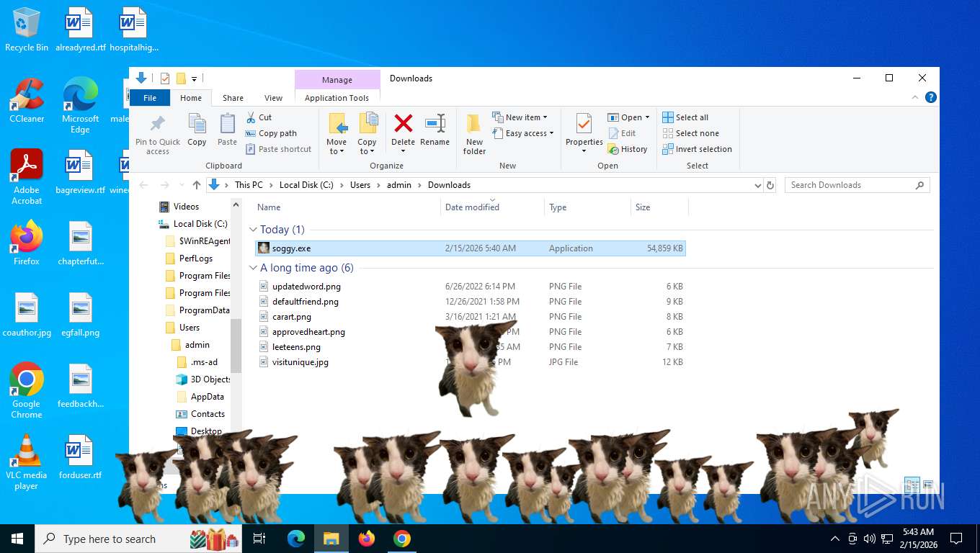
Task: Click Invert selection
Action: (697, 149)
